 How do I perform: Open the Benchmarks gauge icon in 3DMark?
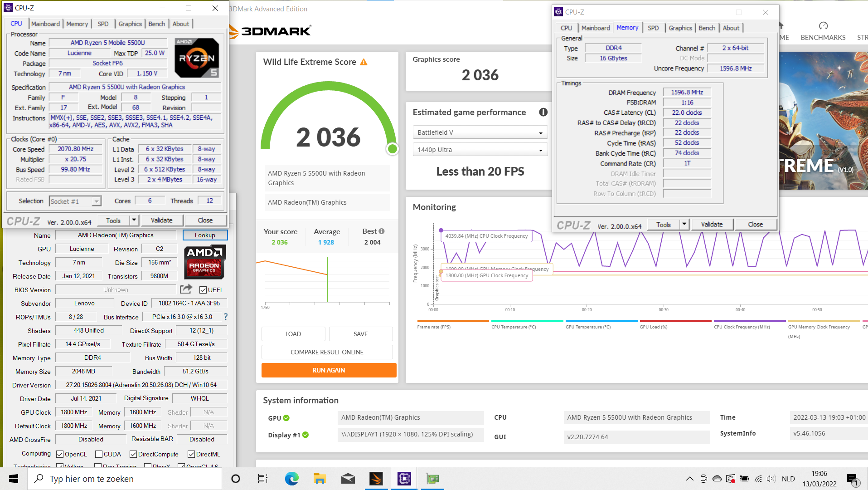click(x=823, y=25)
